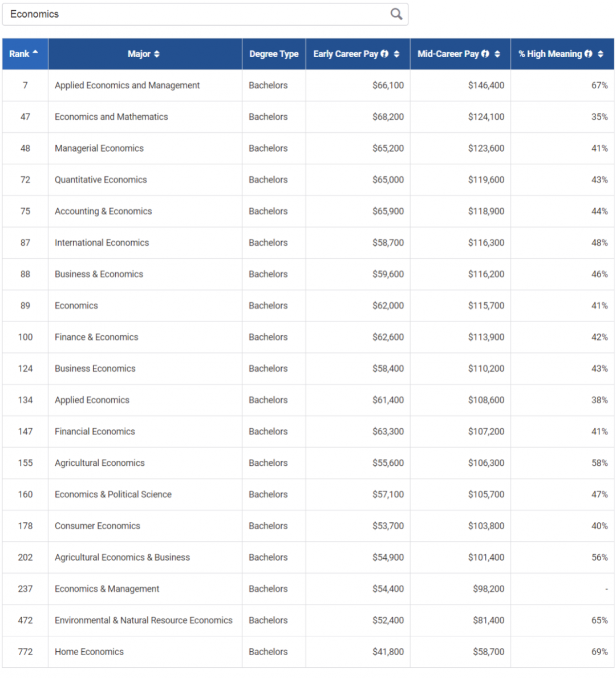Click the $146,400 mid-career pay value
Screen dimensions: 616x678
point(486,85)
